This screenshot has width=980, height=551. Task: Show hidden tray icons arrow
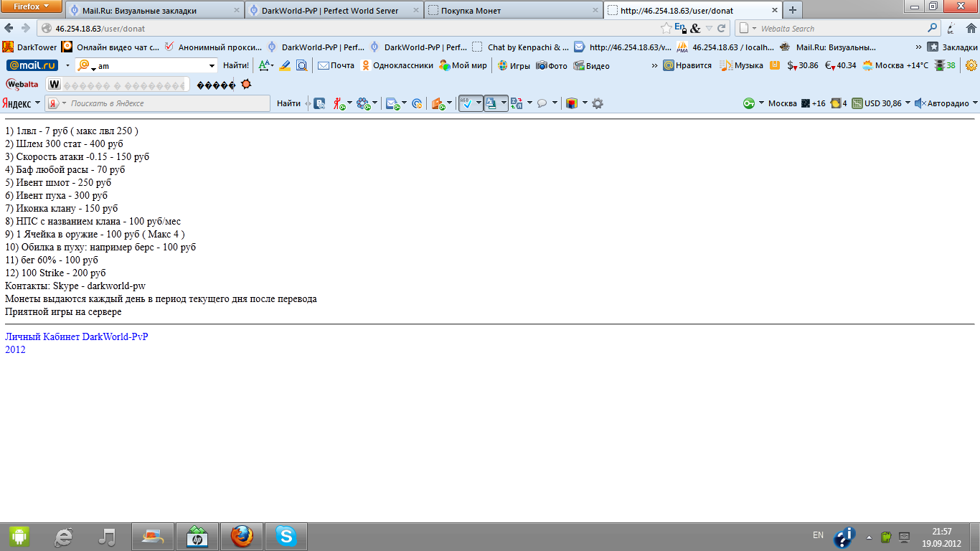869,537
